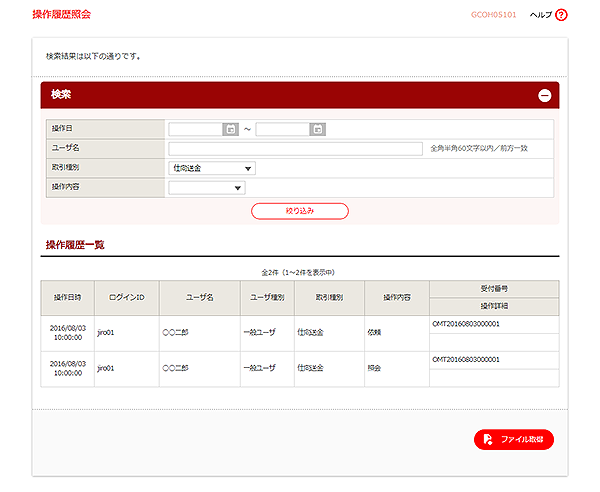Click the 受付番号 header cell
This screenshot has width=600, height=492.
(x=494, y=289)
